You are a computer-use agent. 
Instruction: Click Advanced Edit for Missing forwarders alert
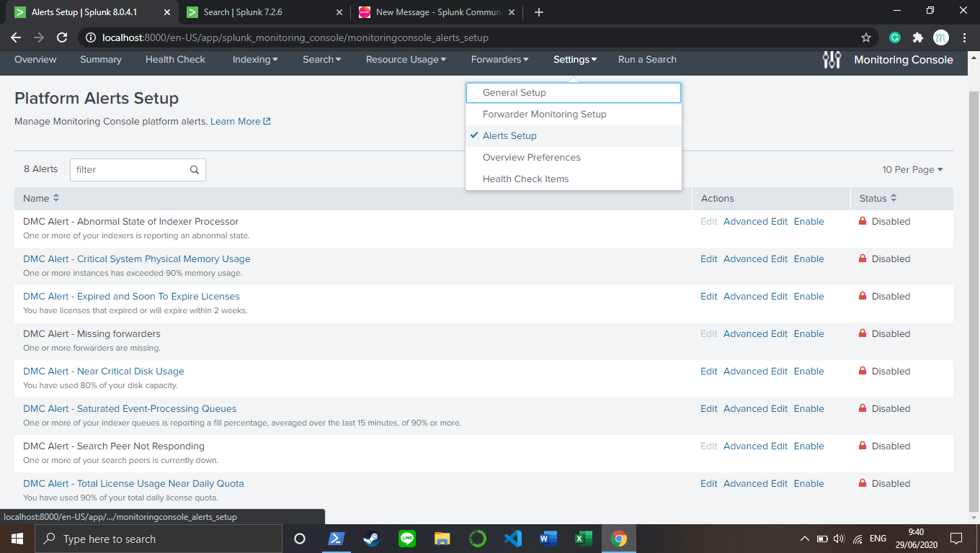point(755,334)
